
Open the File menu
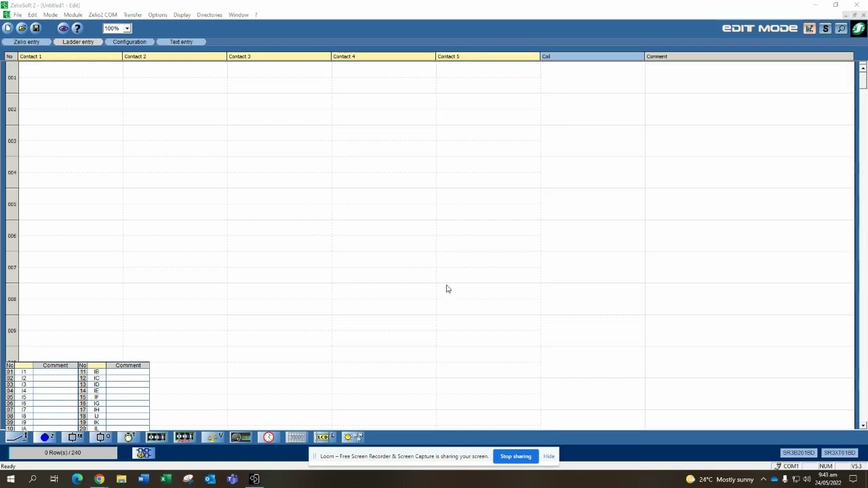click(18, 15)
